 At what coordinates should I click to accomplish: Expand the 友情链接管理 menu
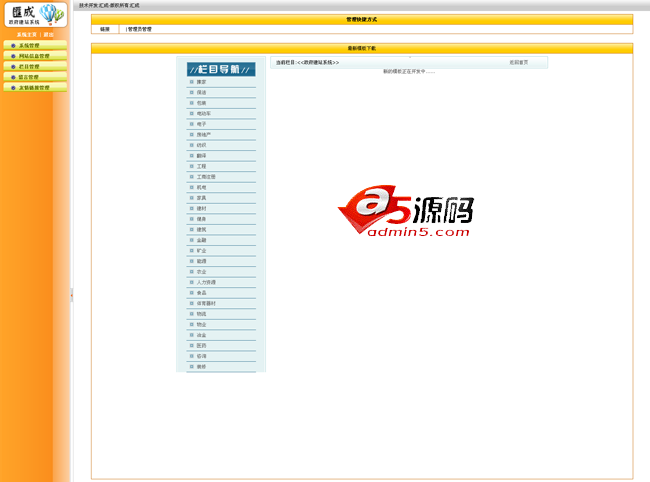point(35,87)
